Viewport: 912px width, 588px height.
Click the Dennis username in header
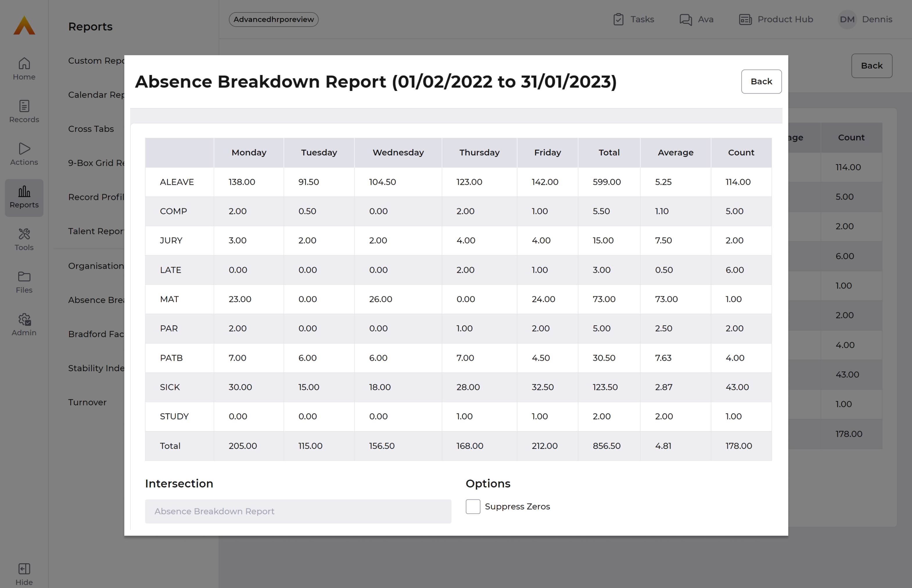877,19
